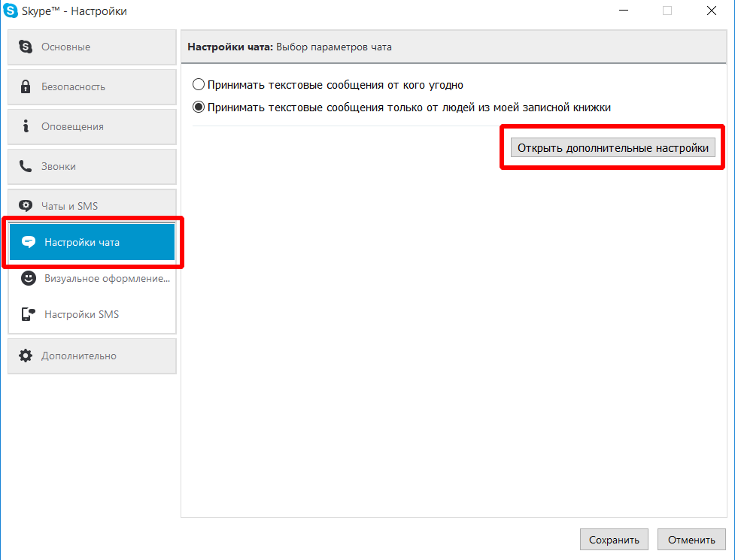Click the Skype logo icon in title bar
735x560 pixels.
pyautogui.click(x=11, y=11)
